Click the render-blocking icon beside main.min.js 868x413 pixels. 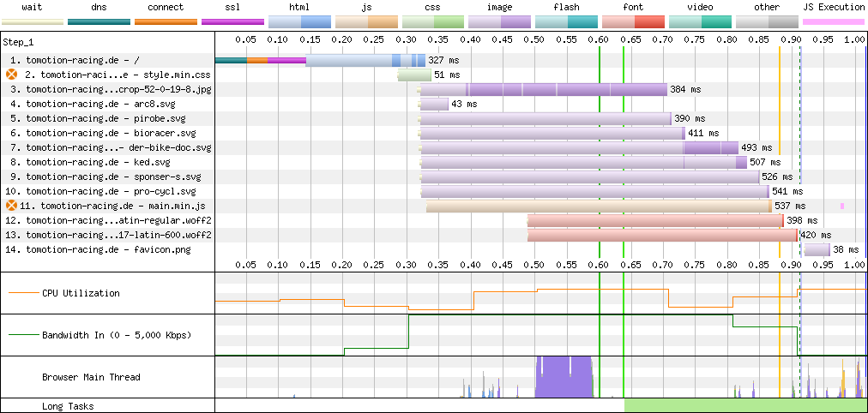pyautogui.click(x=12, y=206)
